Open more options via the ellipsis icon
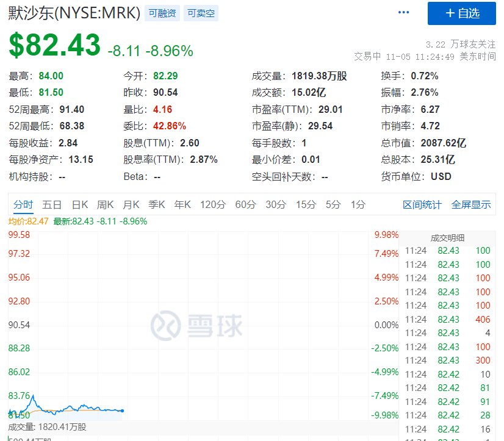The image size is (504, 441). [x=403, y=12]
